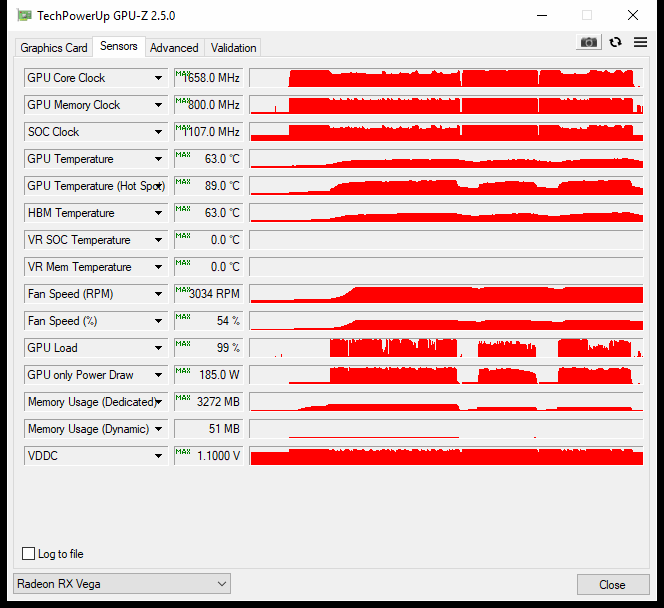Screen dimensions: 664x608
Task: Click the 54 % fan speed value
Action: [209, 321]
